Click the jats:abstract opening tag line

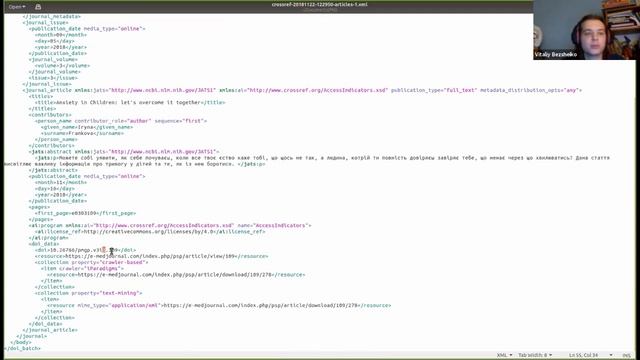124,151
